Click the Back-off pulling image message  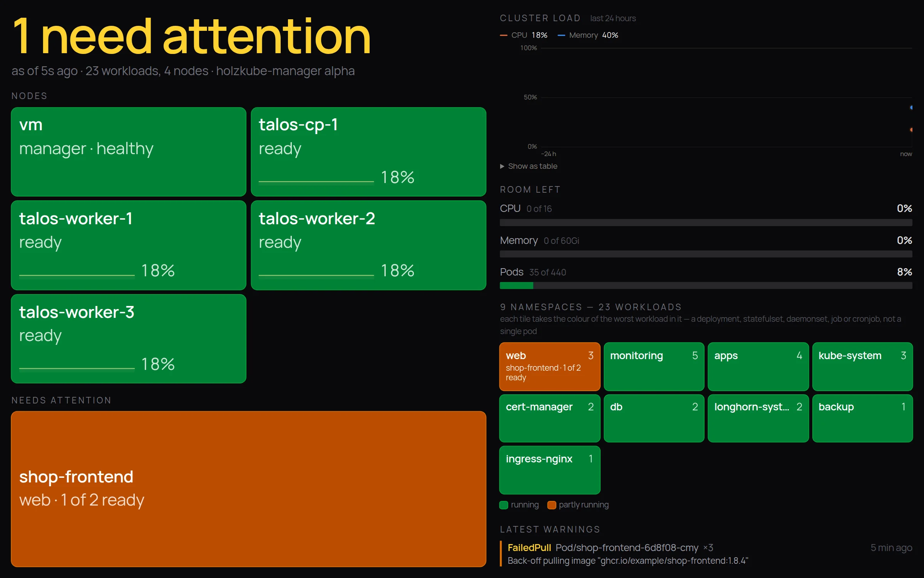tap(628, 561)
